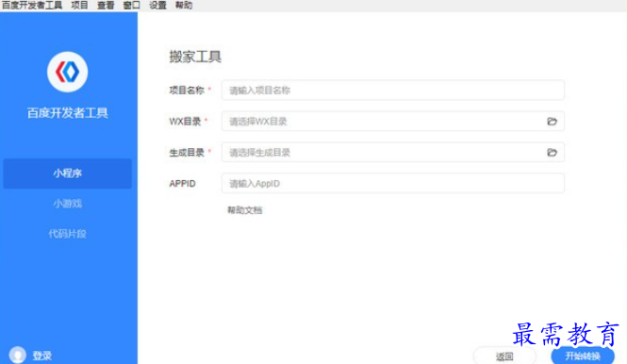
Task: Focus the 项目名称 input field
Action: 392,90
